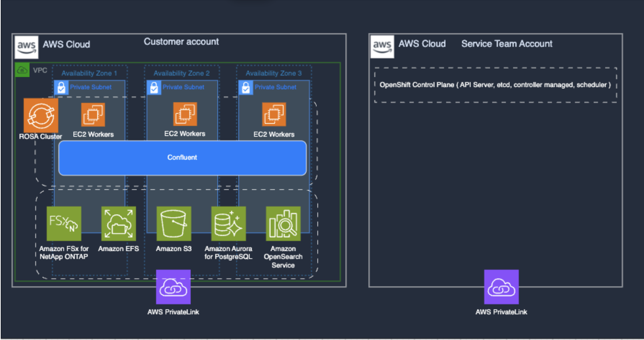Click the Amazon S3 bucket icon
644x340 pixels.
(174, 223)
